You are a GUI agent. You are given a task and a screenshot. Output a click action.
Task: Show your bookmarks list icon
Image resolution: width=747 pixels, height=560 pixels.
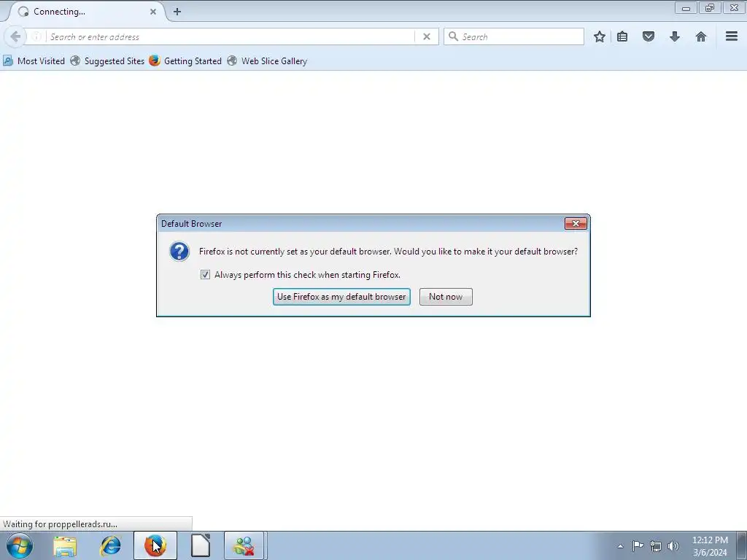pyautogui.click(x=622, y=36)
